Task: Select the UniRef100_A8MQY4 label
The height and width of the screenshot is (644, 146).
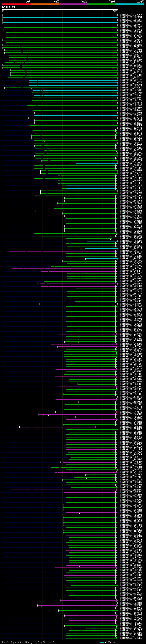Action: coord(131,85)
